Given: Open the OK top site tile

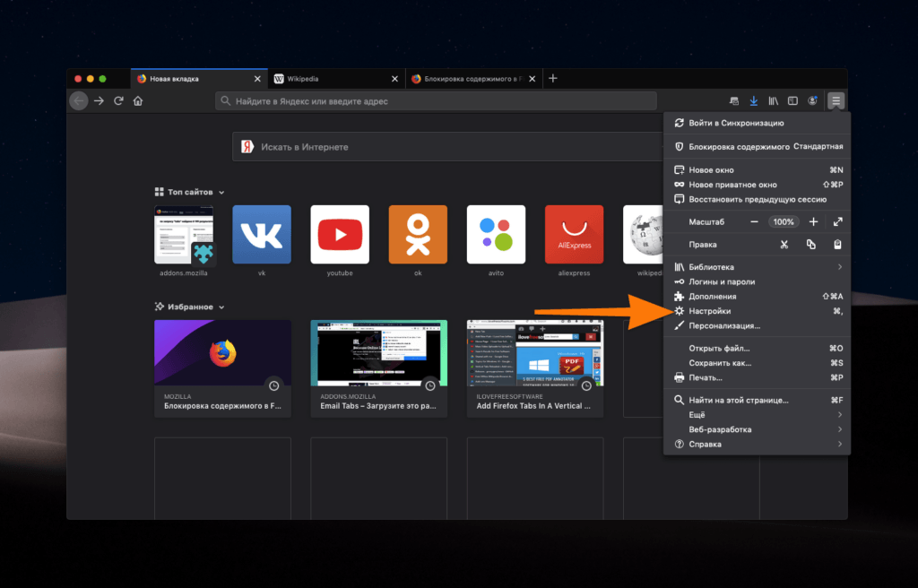Looking at the screenshot, I should click(418, 234).
